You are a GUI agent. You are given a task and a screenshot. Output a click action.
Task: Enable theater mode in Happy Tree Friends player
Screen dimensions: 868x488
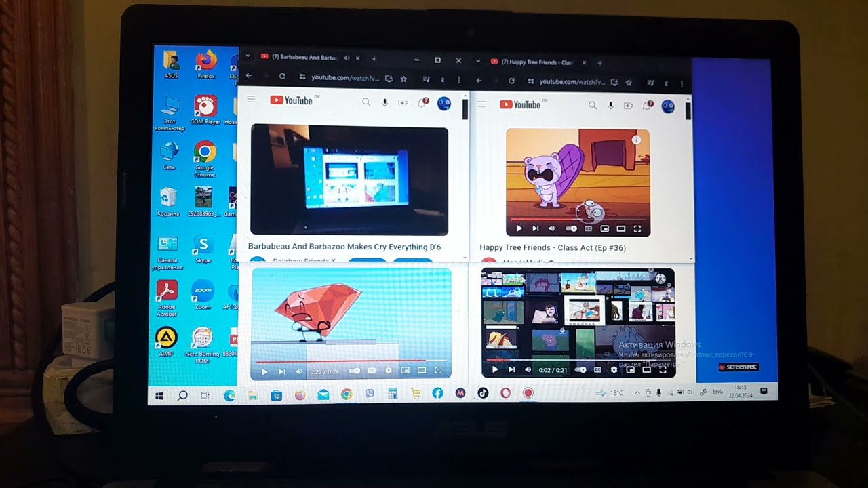tap(620, 229)
